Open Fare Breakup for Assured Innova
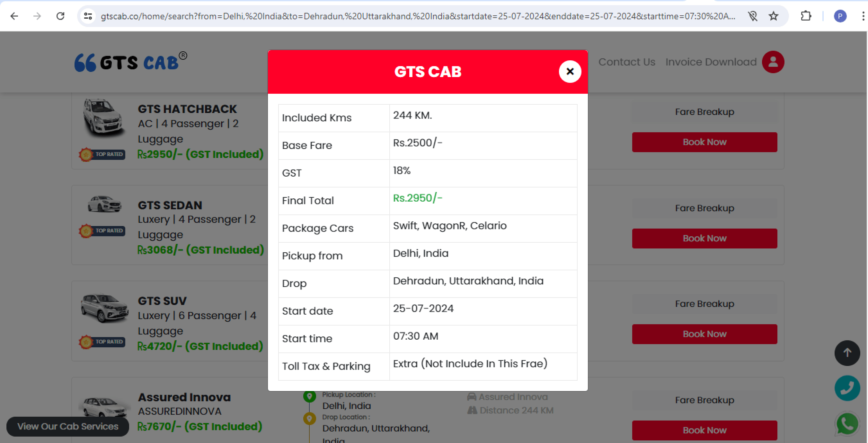The width and height of the screenshot is (868, 443). tap(704, 400)
